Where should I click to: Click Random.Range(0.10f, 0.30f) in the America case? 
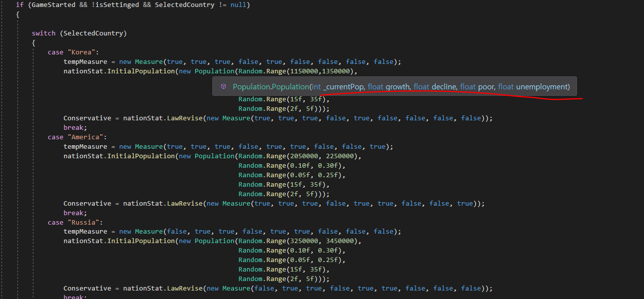coord(290,166)
